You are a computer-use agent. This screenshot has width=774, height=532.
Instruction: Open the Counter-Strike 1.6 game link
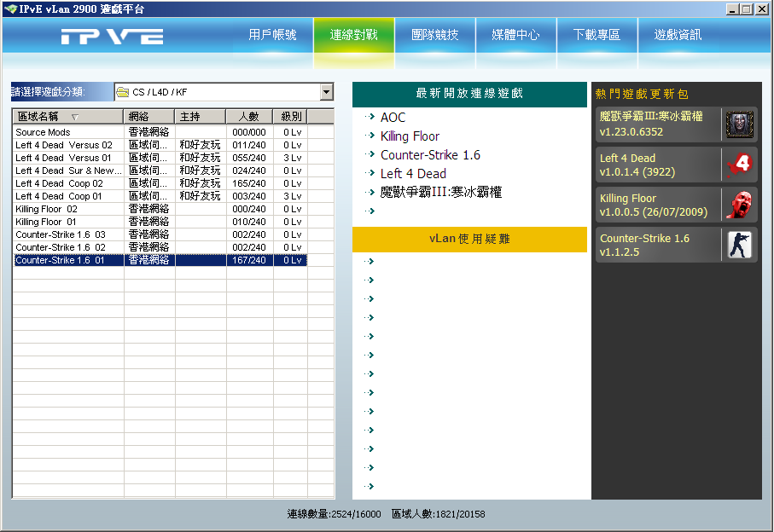[x=430, y=155]
